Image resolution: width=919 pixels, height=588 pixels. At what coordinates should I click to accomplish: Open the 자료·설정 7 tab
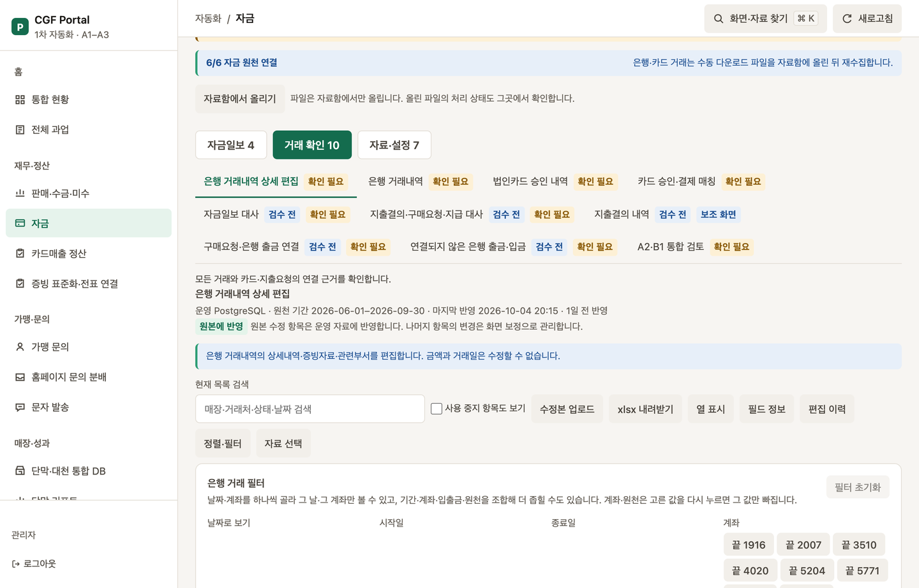(394, 145)
